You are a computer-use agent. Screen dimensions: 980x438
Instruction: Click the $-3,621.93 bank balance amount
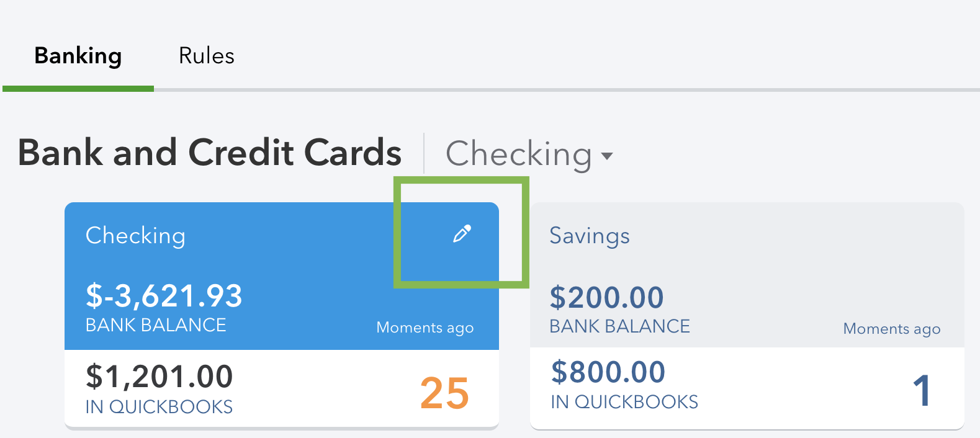(164, 296)
